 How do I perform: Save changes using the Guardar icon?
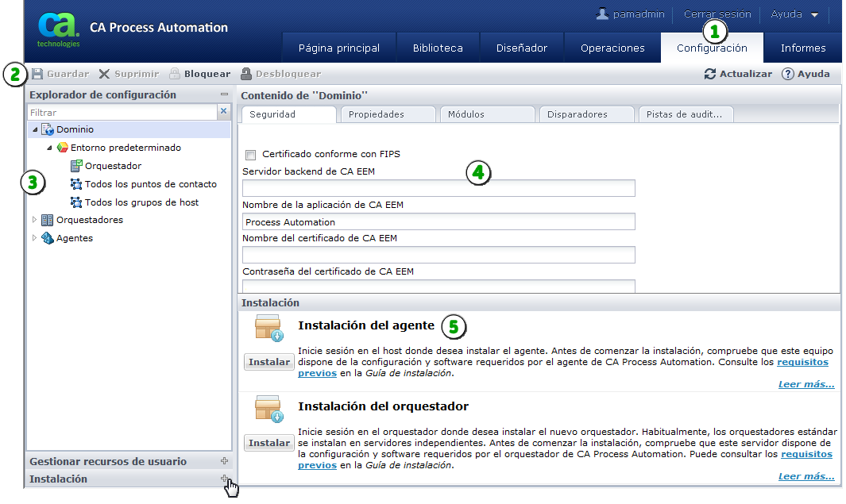point(38,73)
